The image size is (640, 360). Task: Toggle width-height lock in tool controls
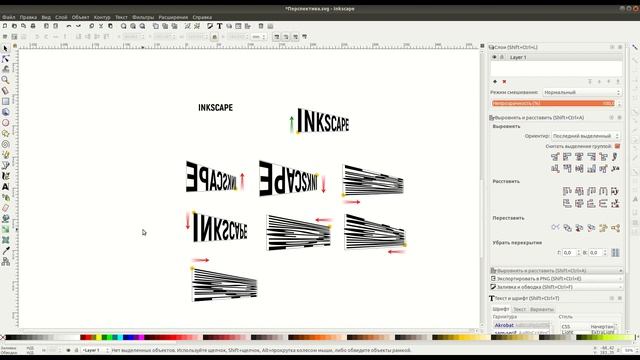tap(214, 37)
